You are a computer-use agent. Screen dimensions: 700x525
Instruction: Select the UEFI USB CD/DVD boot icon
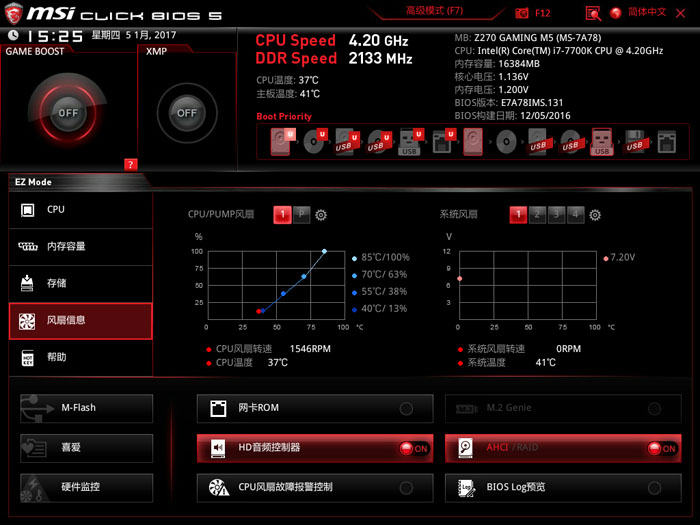click(379, 142)
